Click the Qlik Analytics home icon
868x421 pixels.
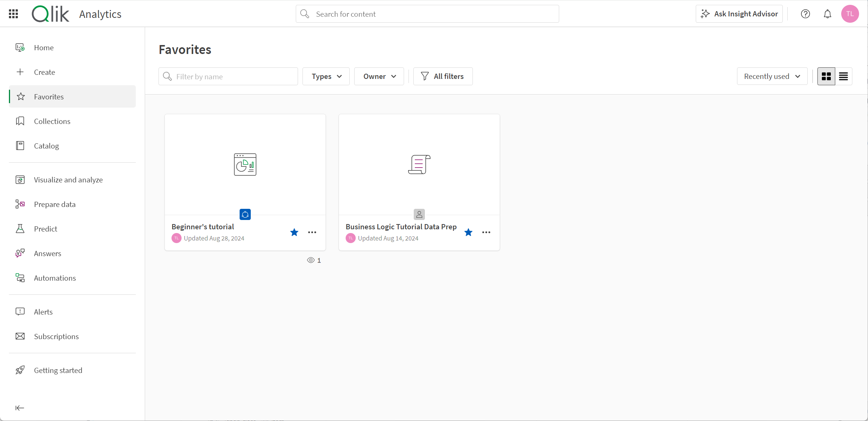pos(51,14)
